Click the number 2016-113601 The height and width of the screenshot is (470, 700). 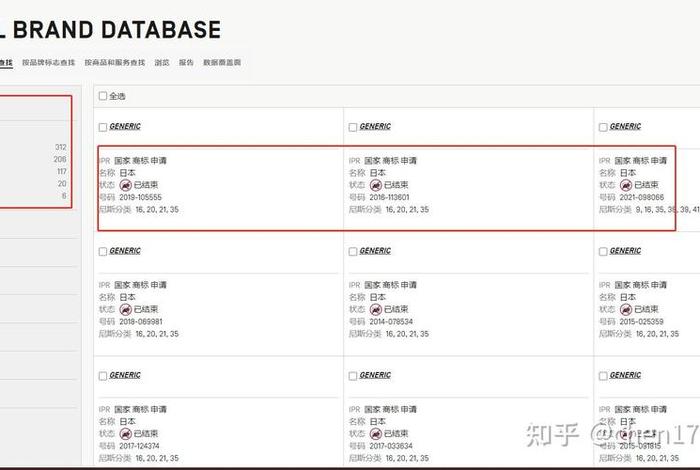click(x=389, y=197)
